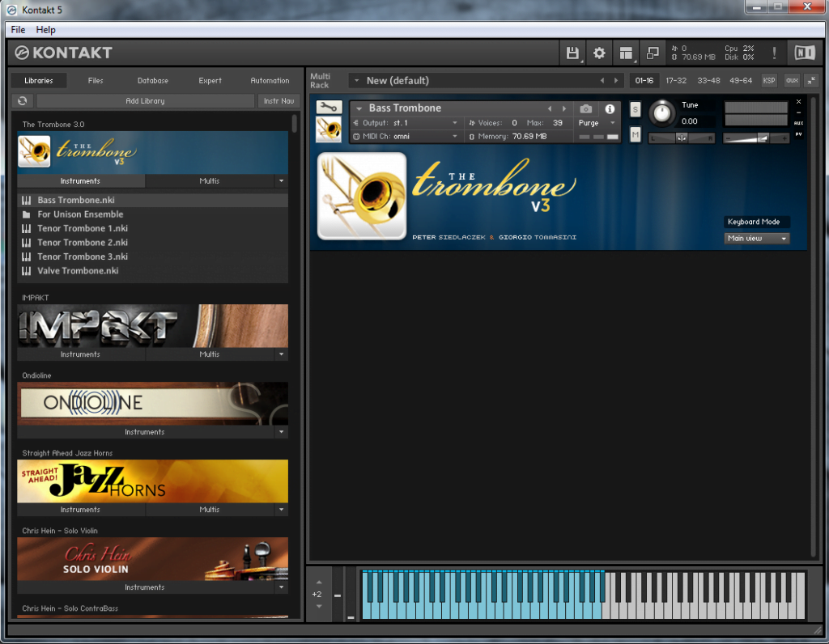The width and height of the screenshot is (829, 644).
Task: Open the Output st. 1 dropdown
Action: 406,122
